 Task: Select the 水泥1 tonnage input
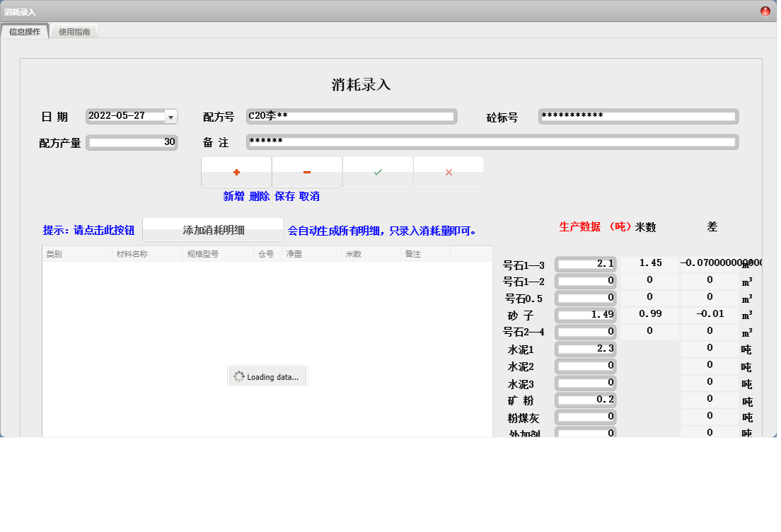pos(585,349)
